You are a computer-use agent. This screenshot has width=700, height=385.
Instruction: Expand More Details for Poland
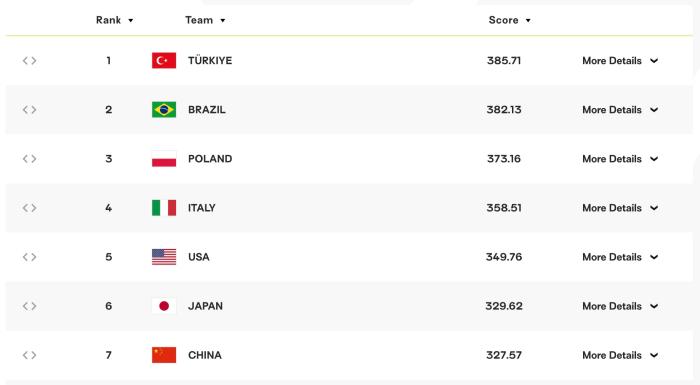coord(620,159)
